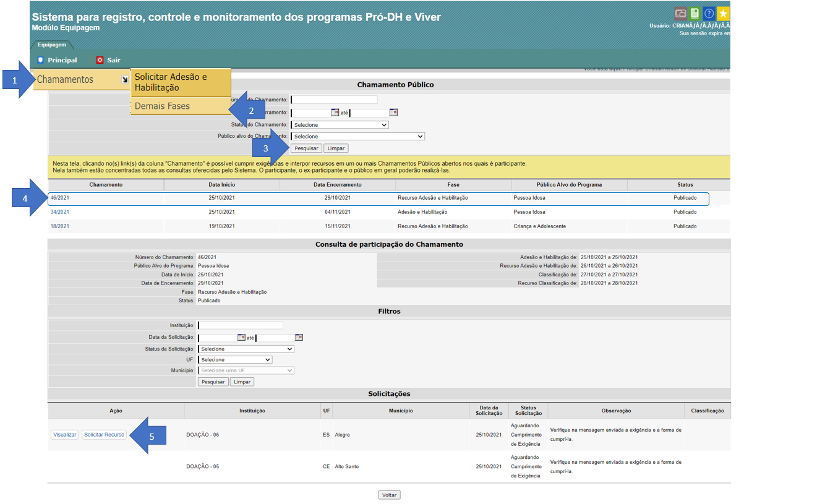Open calendar icon for Data da Solicitação start

click(x=241, y=338)
